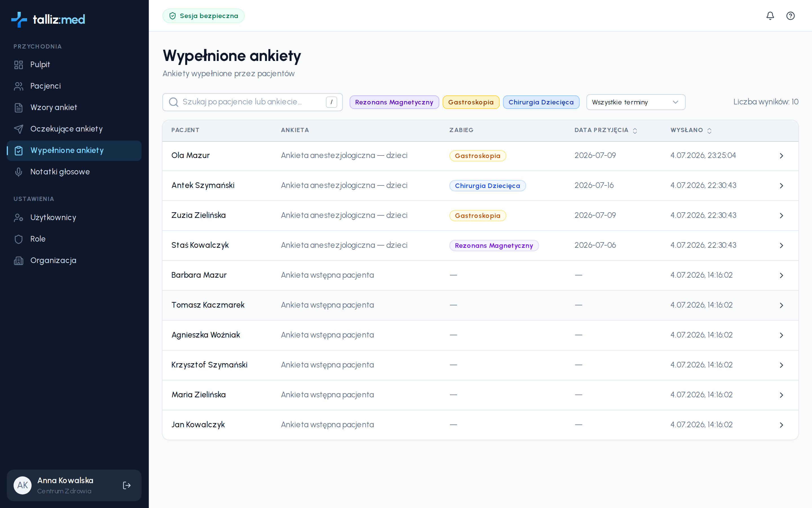Select patient name Ola Mazur

[x=190, y=156]
